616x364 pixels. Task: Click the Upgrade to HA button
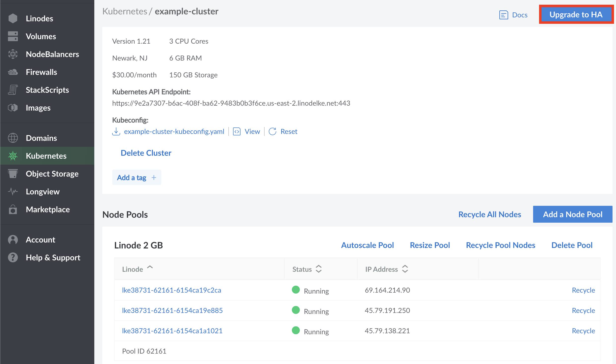click(x=576, y=14)
